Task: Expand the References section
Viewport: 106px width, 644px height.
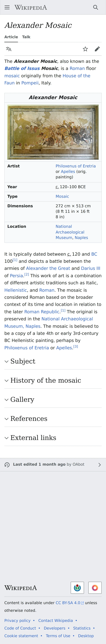Action: pos(29,418)
